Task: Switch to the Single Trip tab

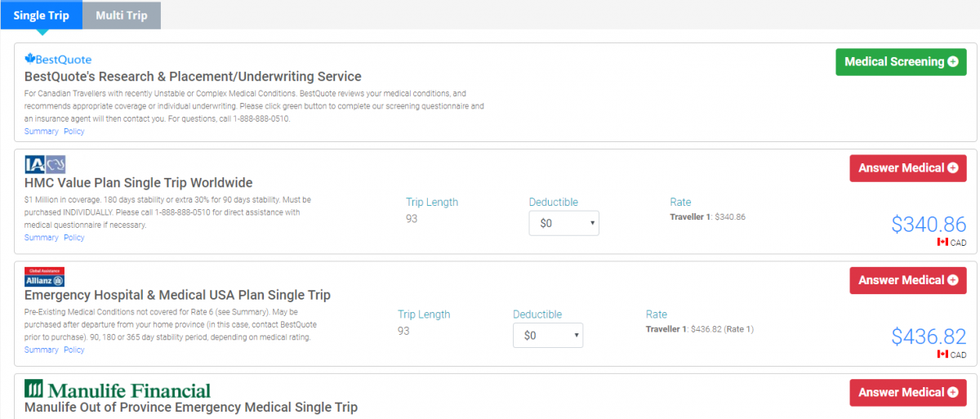Action: [x=41, y=16]
